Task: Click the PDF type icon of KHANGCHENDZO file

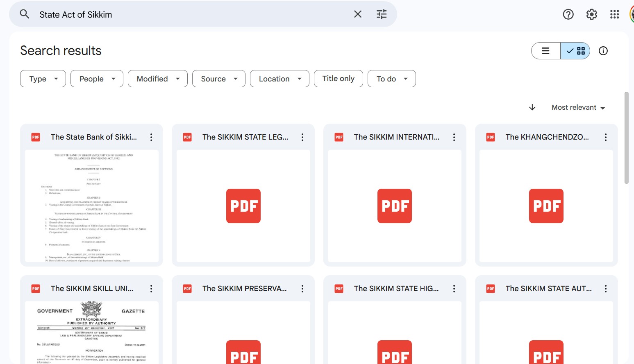Action: coord(491,137)
